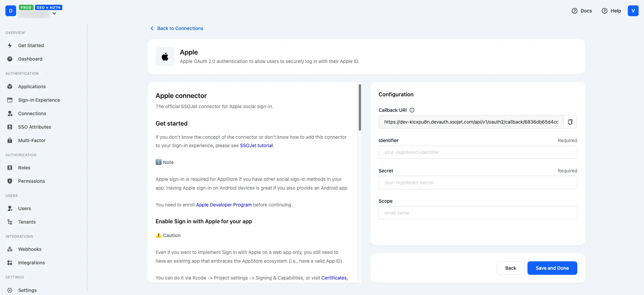Click the Docs question mark icon

coord(575,11)
